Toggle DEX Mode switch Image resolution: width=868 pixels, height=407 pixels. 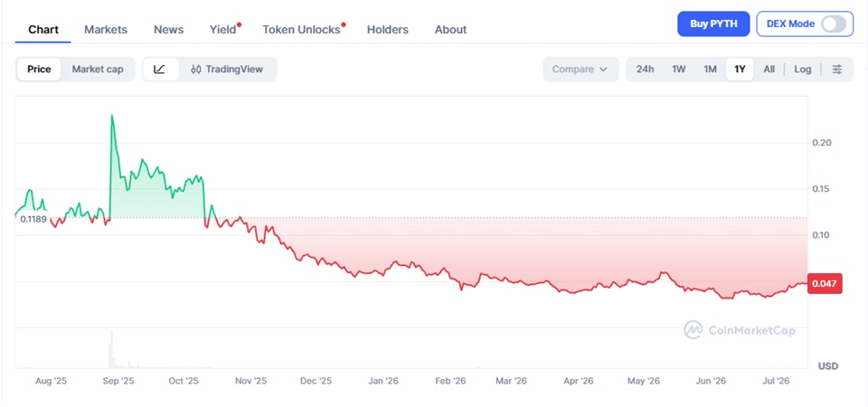[834, 24]
